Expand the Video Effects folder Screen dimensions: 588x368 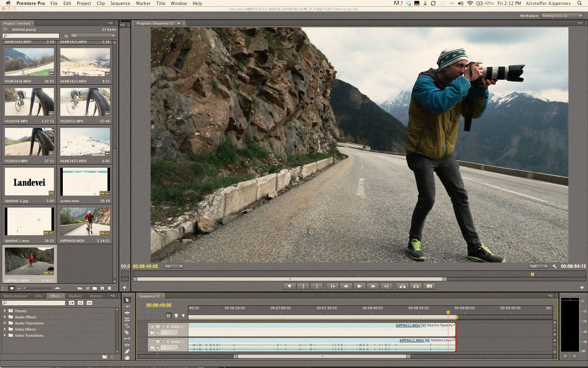pyautogui.click(x=5, y=329)
